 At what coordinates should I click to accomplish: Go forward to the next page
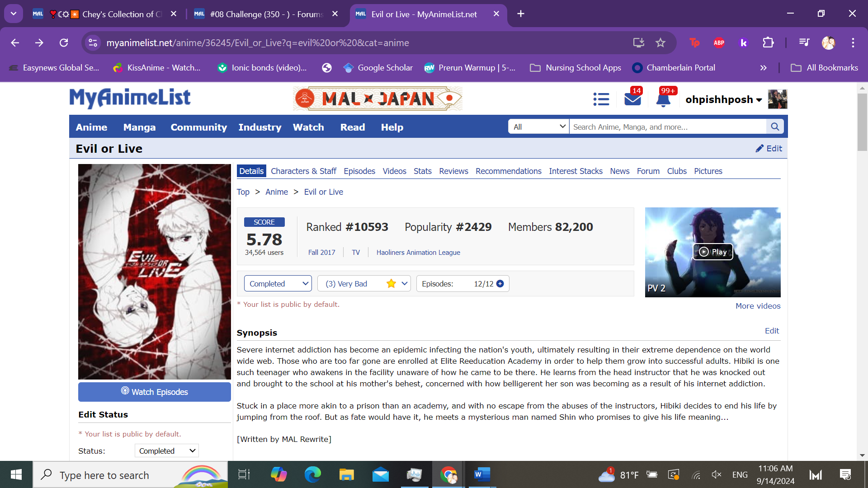39,42
